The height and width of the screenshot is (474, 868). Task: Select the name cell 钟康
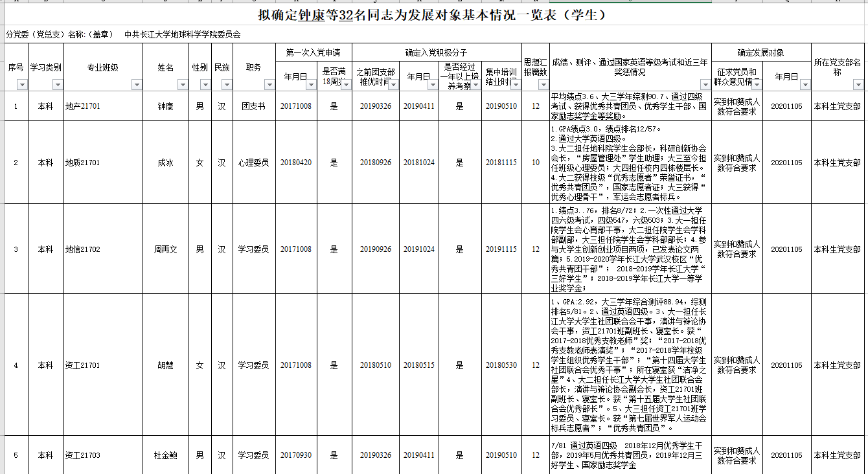(166, 106)
